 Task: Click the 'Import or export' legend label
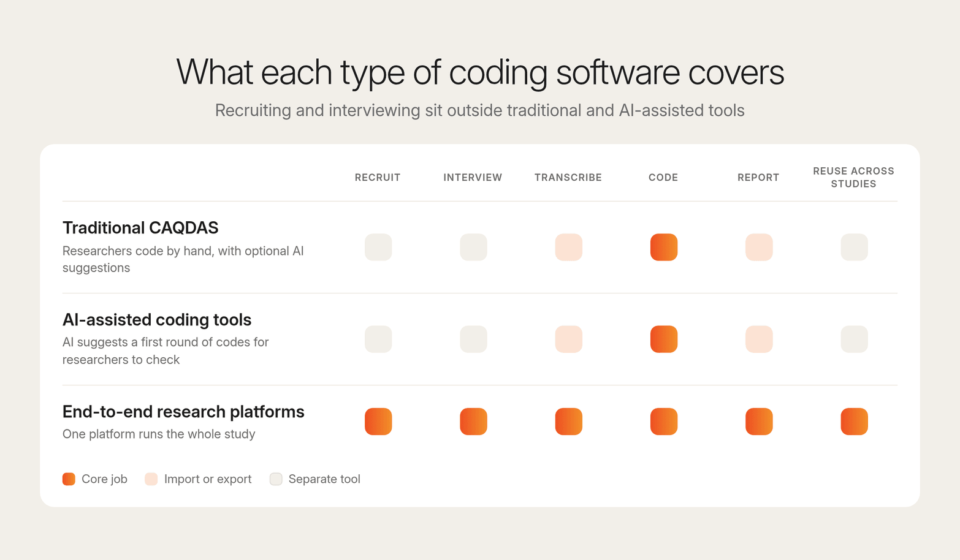[208, 479]
